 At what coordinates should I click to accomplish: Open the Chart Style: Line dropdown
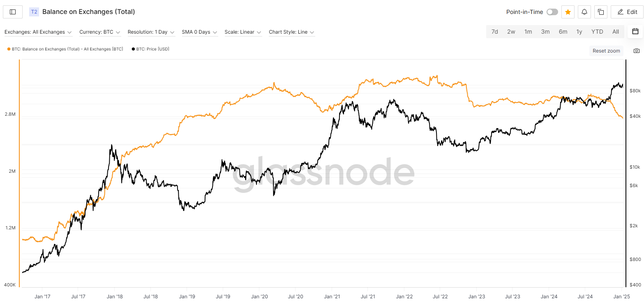coord(291,32)
